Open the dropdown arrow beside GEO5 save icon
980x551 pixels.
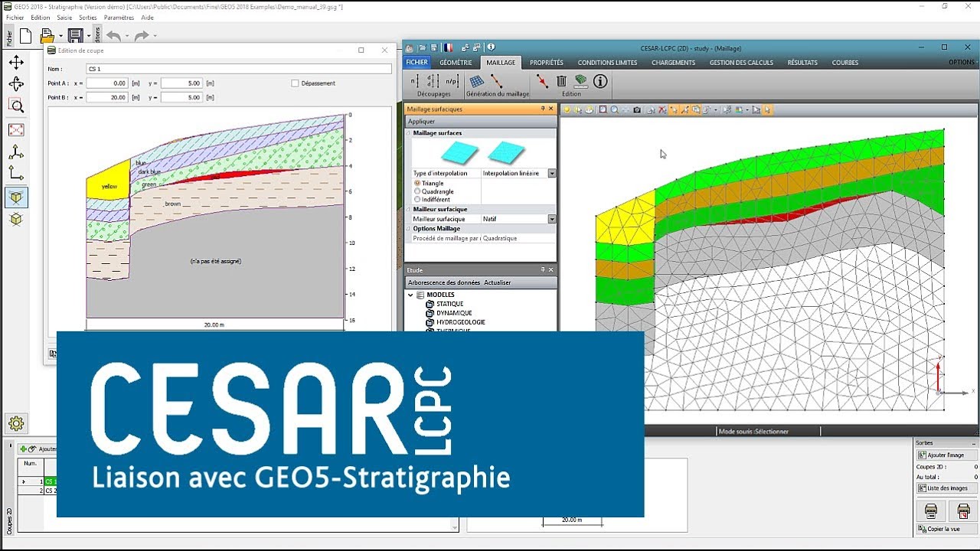pos(88,36)
